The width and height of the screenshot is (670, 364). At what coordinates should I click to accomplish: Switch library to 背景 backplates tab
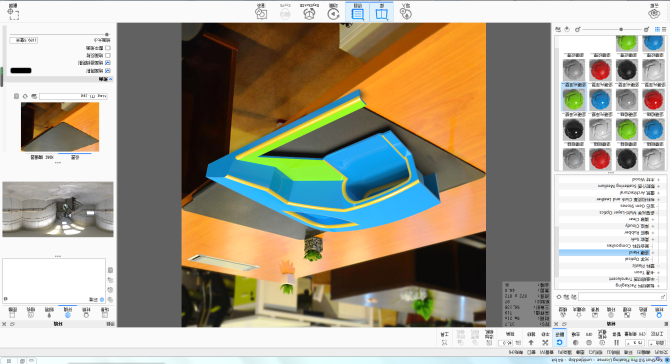(595, 312)
